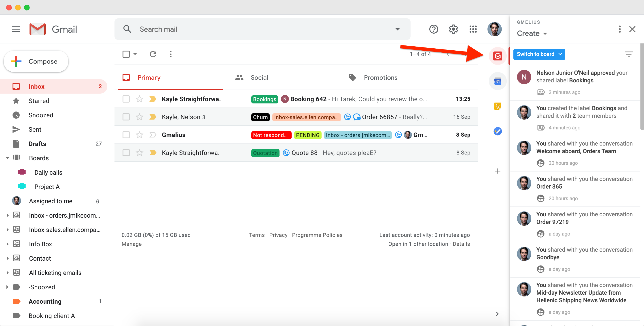Open the toolbar More options menu

click(x=171, y=54)
